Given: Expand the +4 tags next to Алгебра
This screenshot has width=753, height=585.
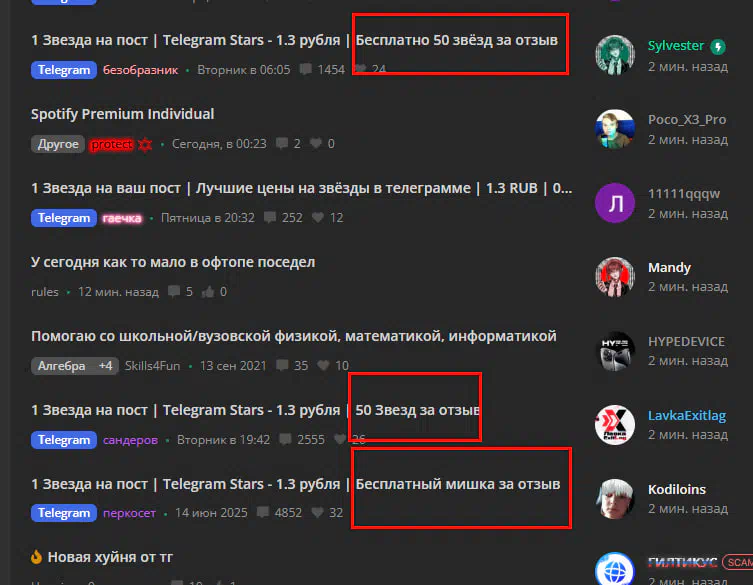Looking at the screenshot, I should click(106, 366).
